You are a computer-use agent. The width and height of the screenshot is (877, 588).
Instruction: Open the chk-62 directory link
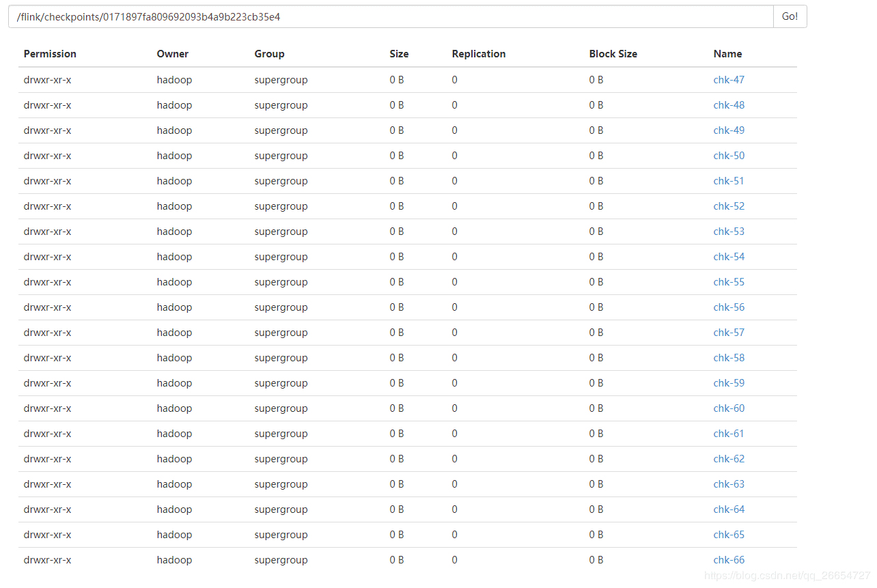pyautogui.click(x=729, y=459)
